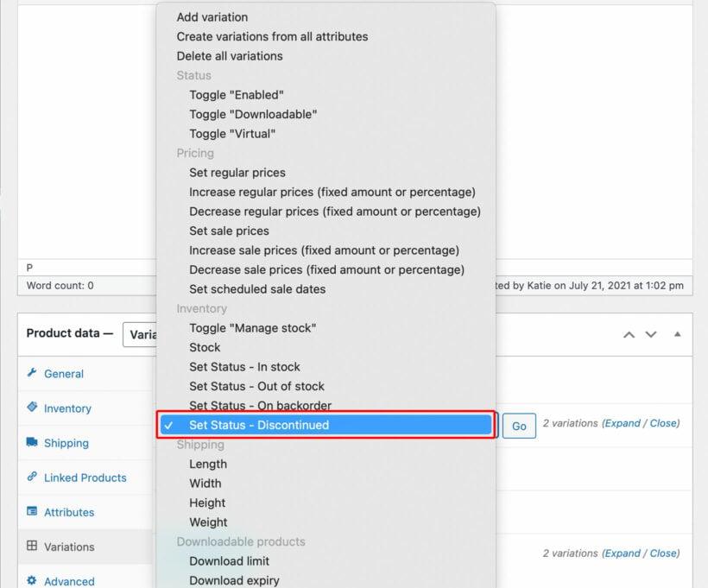Click the General wrench icon
The width and height of the screenshot is (708, 588).
click(32, 373)
